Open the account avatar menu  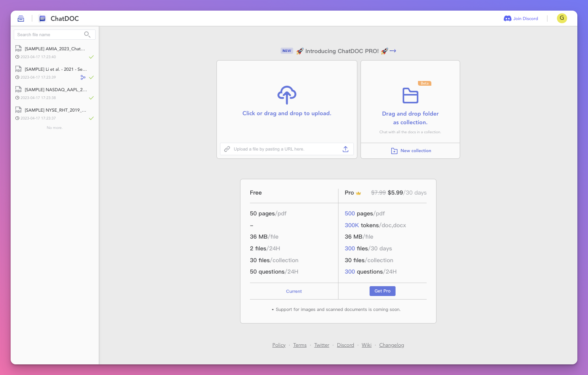pyautogui.click(x=562, y=18)
